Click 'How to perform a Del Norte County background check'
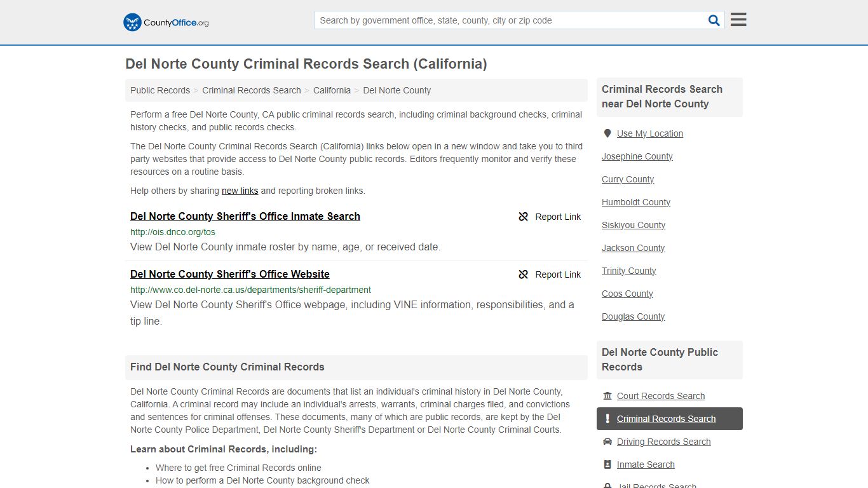Viewport: 868px width, 488px height. point(262,480)
